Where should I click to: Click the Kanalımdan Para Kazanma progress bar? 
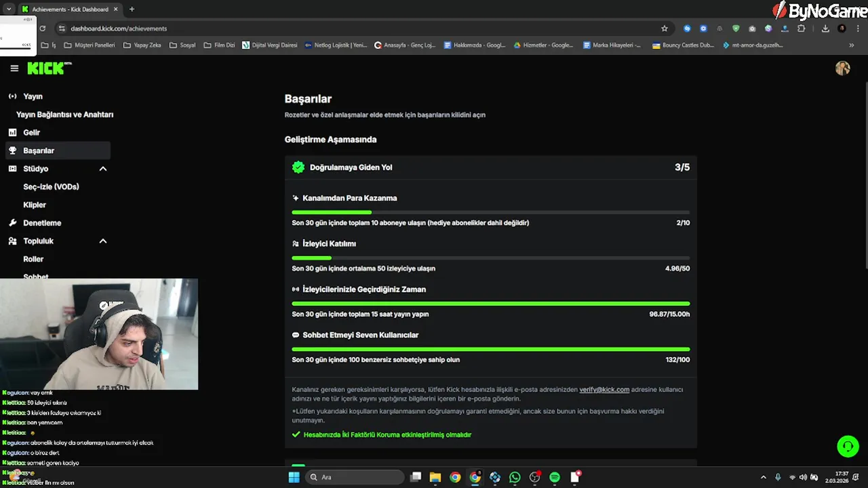490,212
